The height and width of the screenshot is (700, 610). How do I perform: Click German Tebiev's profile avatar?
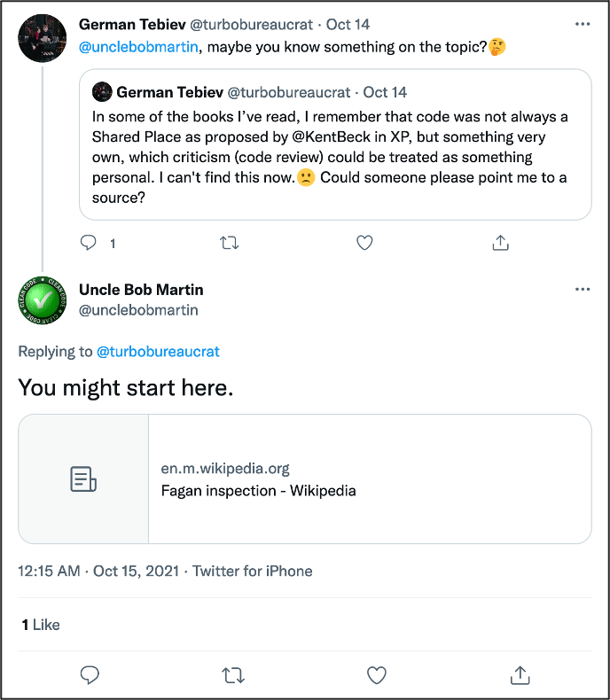[42, 37]
